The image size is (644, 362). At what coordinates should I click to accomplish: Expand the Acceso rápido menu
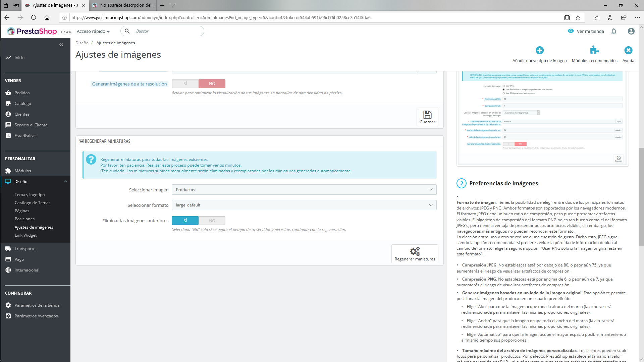click(93, 32)
